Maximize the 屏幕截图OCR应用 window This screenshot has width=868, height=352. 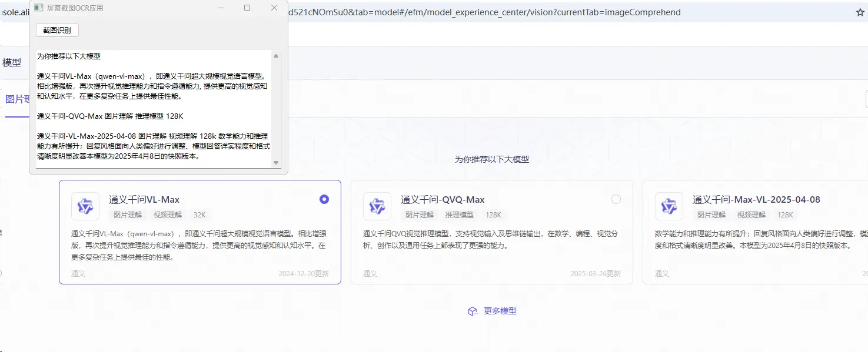point(247,8)
